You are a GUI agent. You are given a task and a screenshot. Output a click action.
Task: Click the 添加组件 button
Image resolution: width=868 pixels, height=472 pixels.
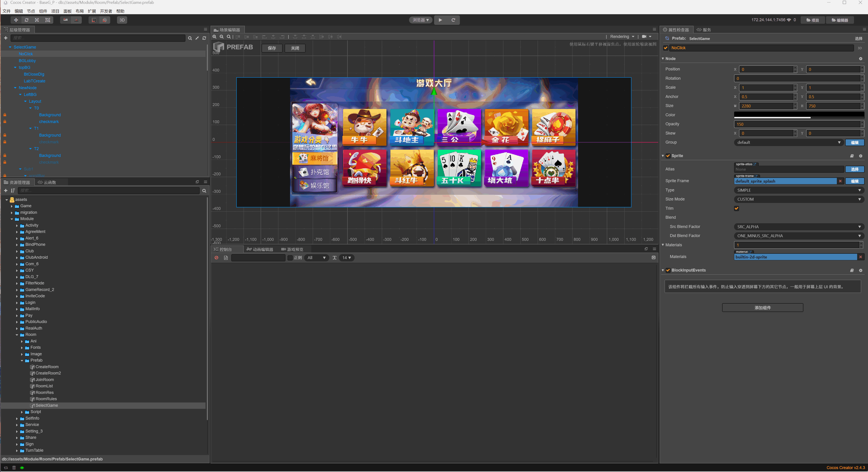762,308
